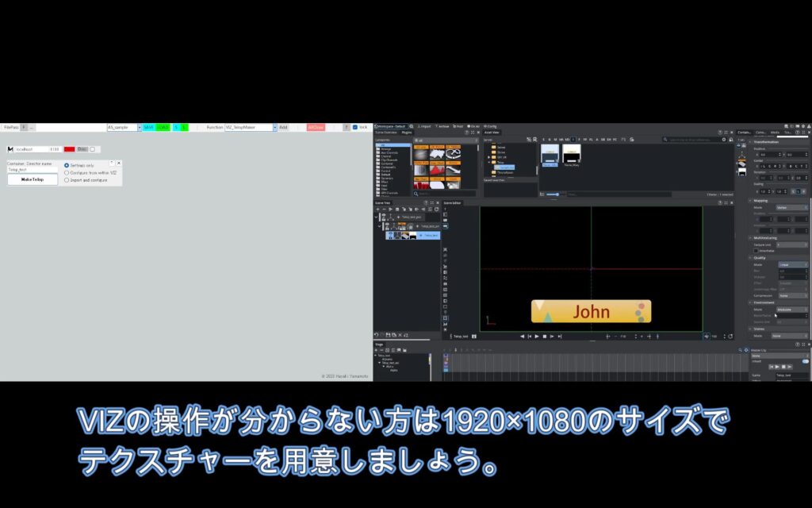The width and height of the screenshot is (812, 508).
Task: Select the highlighted Telop image thumbnail in Asset View
Action: point(550,155)
